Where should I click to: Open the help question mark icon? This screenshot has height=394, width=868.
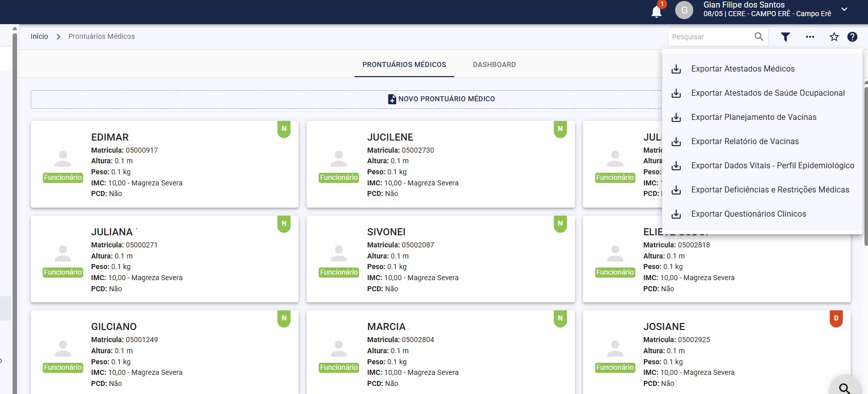tap(852, 37)
